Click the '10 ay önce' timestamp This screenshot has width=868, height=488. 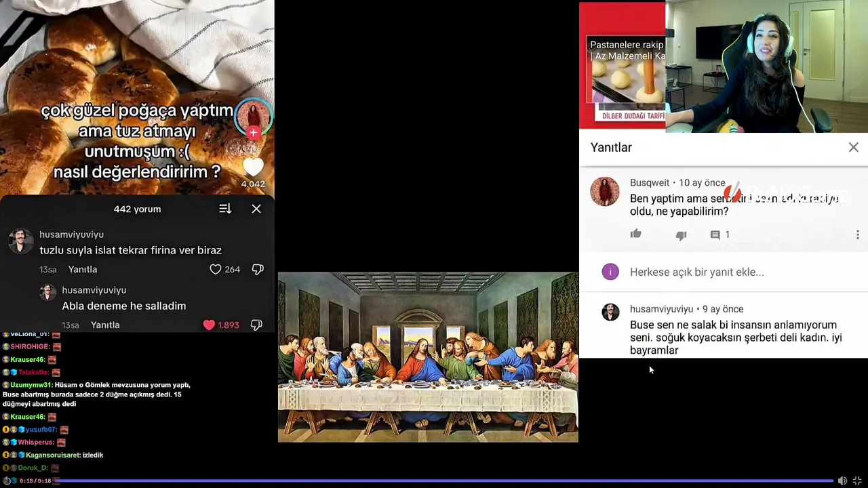click(702, 183)
